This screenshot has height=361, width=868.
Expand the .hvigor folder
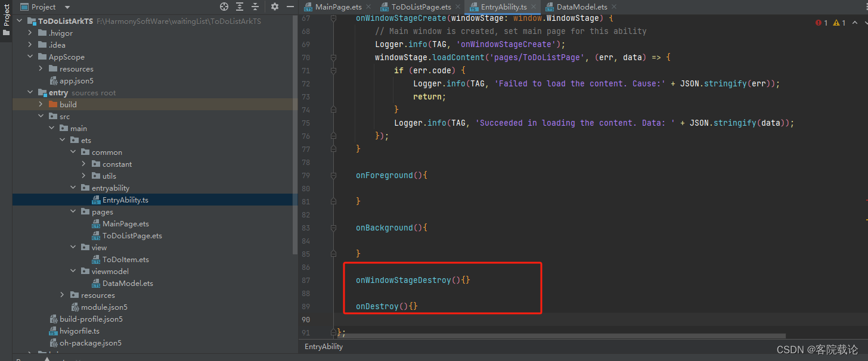click(30, 33)
